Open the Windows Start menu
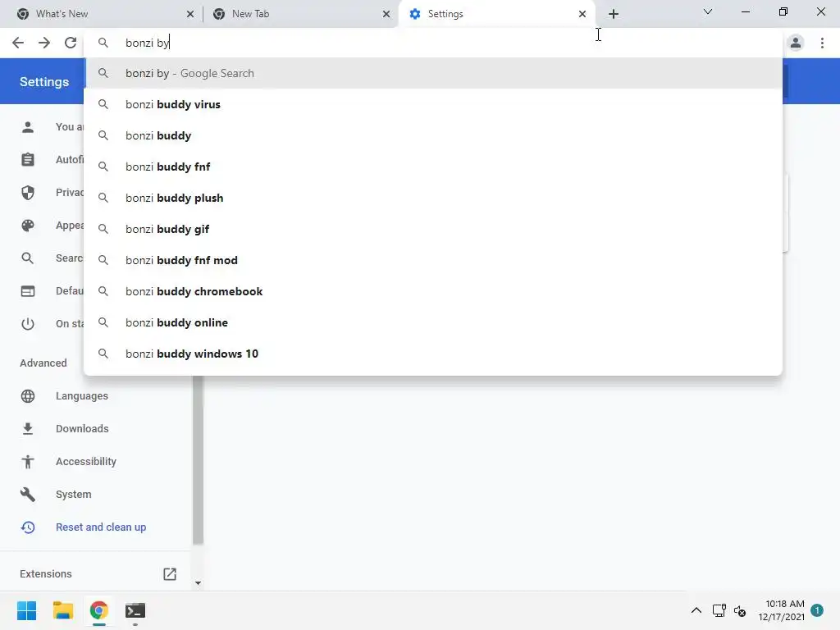 pos(27,610)
